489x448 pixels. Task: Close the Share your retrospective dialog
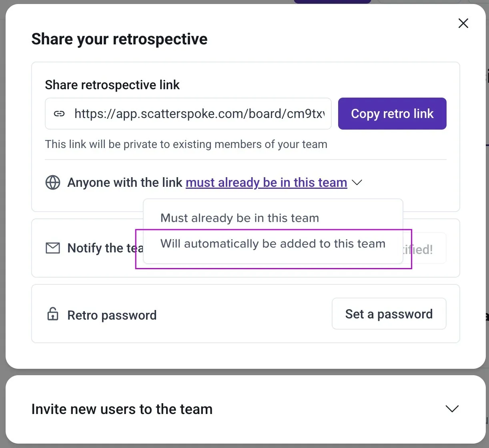click(x=463, y=23)
